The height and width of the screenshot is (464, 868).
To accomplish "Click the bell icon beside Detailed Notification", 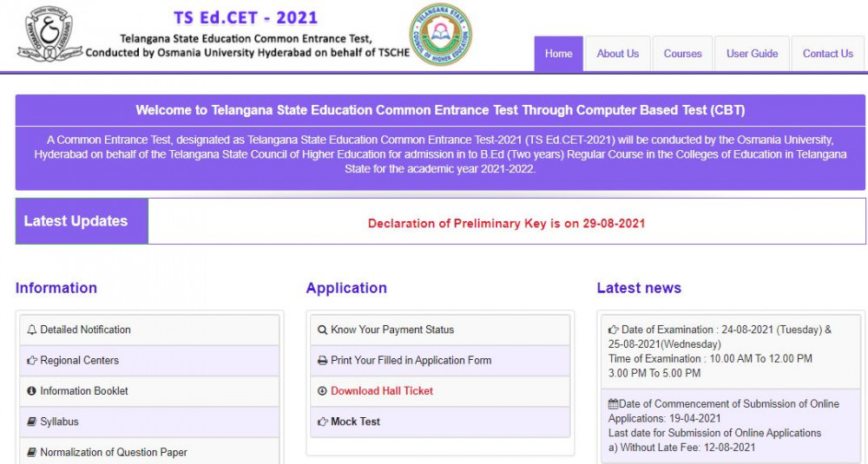I will click(x=32, y=330).
